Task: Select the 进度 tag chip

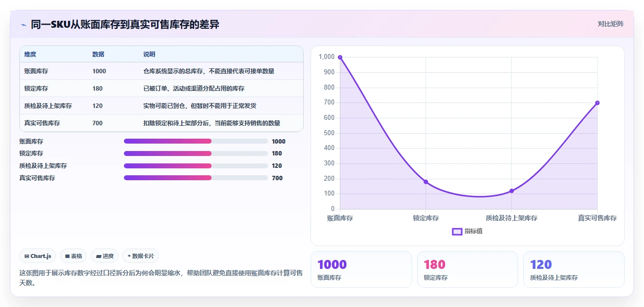Action: click(x=105, y=256)
